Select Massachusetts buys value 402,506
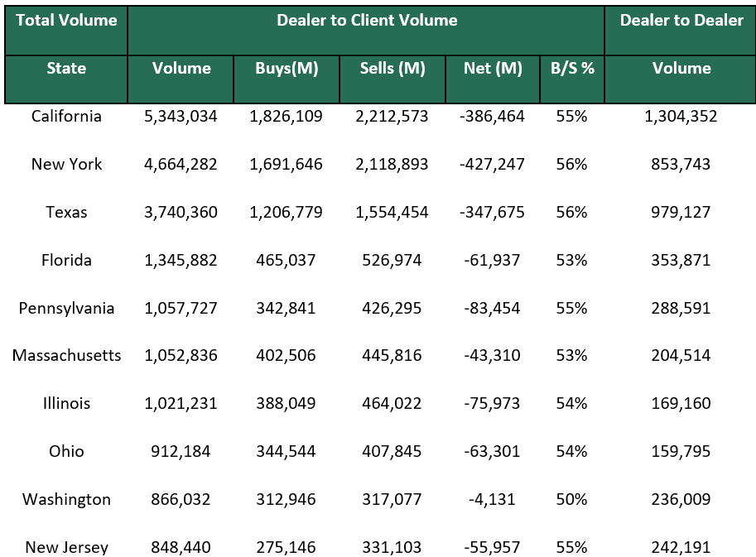 tap(286, 356)
